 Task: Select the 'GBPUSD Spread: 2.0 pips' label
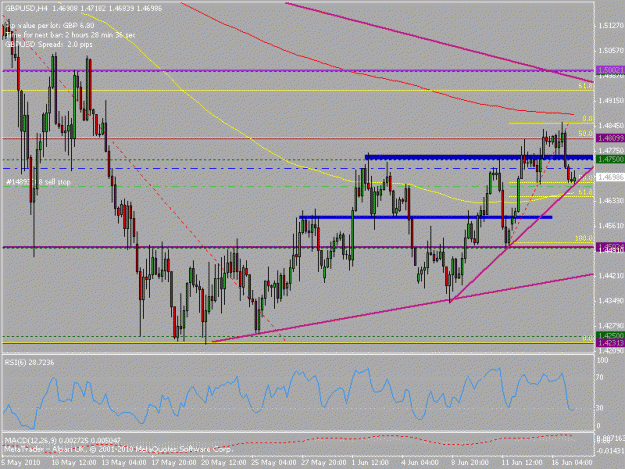click(x=49, y=44)
